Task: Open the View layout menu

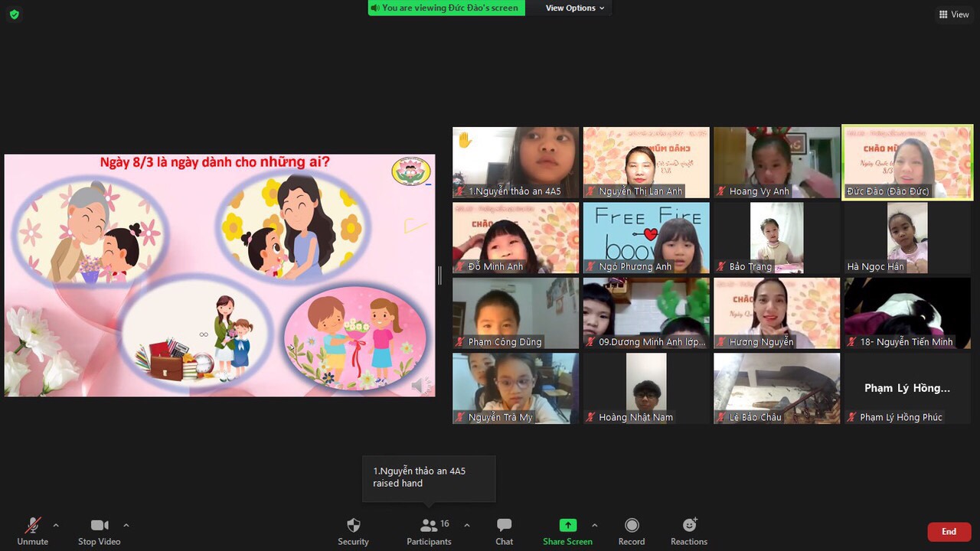Action: pyautogui.click(x=954, y=15)
